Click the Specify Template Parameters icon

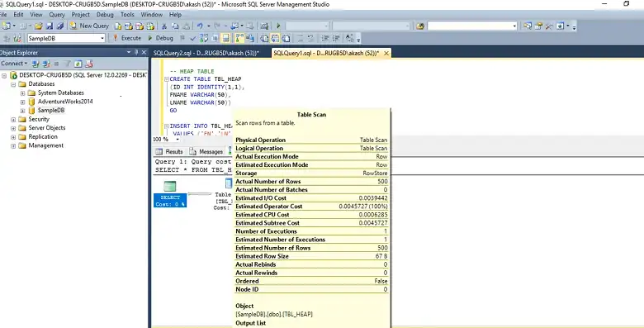(x=349, y=38)
